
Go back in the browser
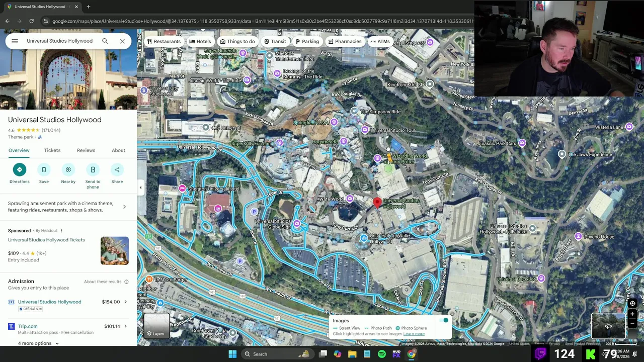click(7, 21)
